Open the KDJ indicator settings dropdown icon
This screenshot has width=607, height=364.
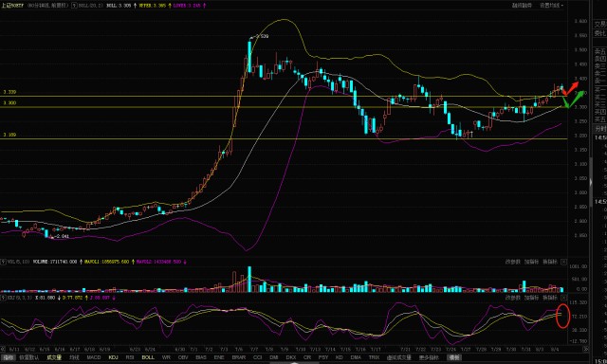coord(3,298)
